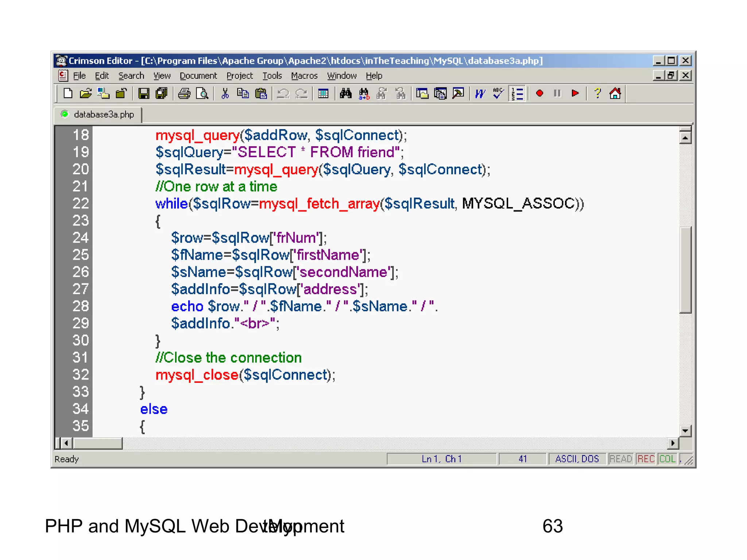Toggle READ status bar indicator
The image size is (747, 560).
click(621, 459)
